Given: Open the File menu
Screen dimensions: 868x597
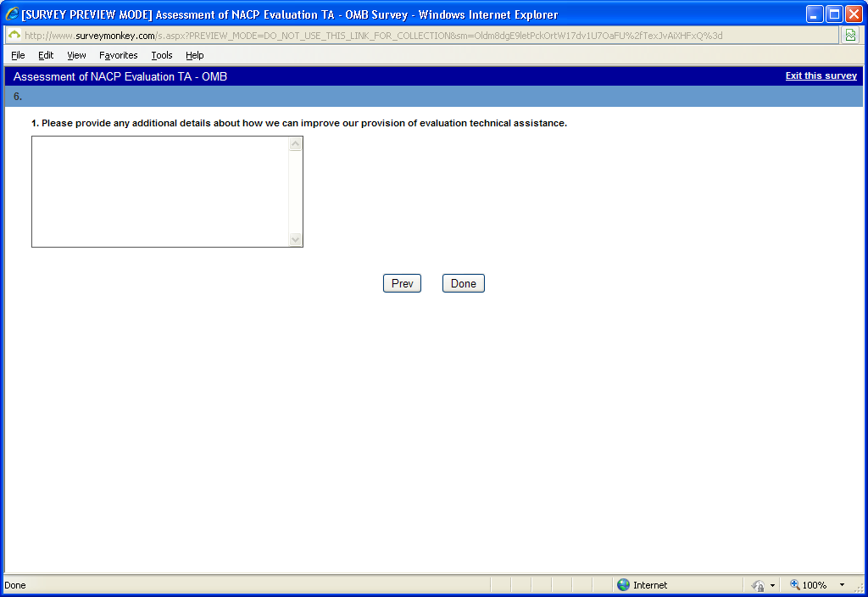Looking at the screenshot, I should coord(18,55).
